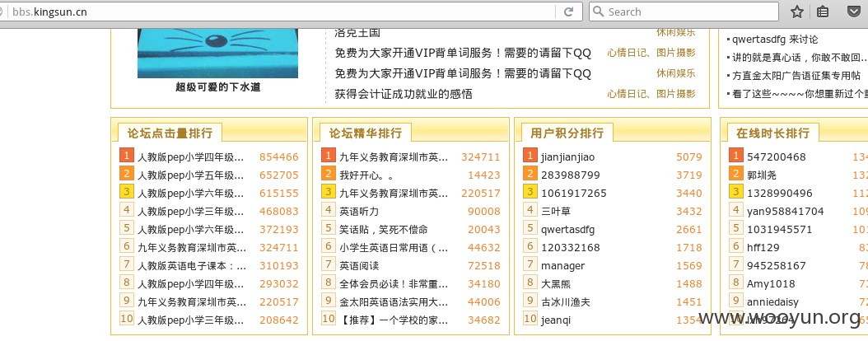This screenshot has width=868, height=341.
Task: Open user qwertasdfg in points ranking
Action: pyautogui.click(x=568, y=230)
